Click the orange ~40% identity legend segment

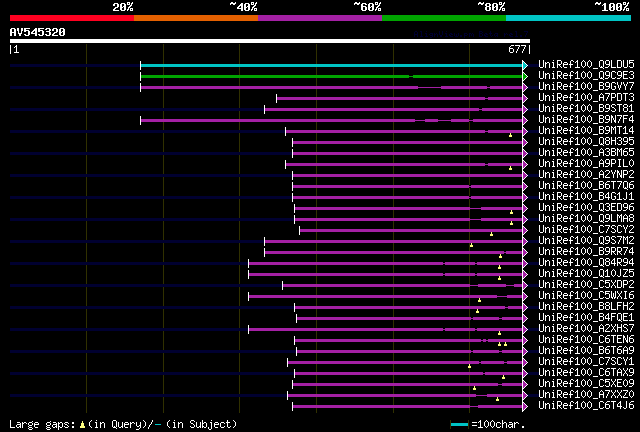coord(196,18)
